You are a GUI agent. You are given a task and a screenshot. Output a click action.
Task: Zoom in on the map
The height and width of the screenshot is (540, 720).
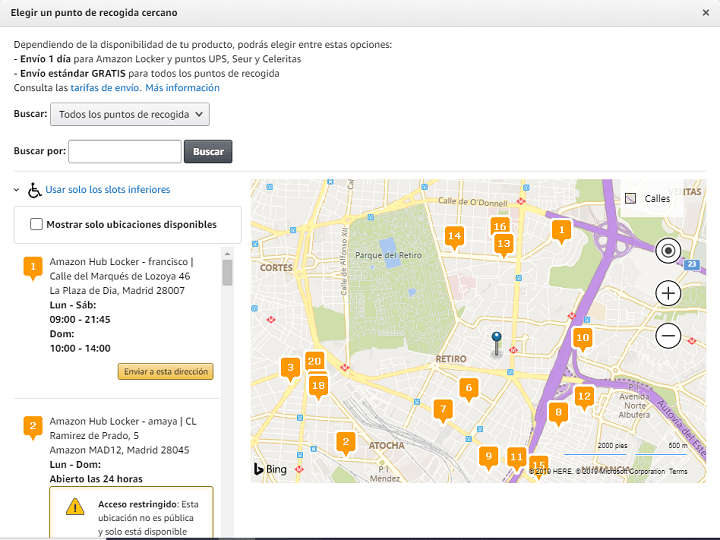668,293
